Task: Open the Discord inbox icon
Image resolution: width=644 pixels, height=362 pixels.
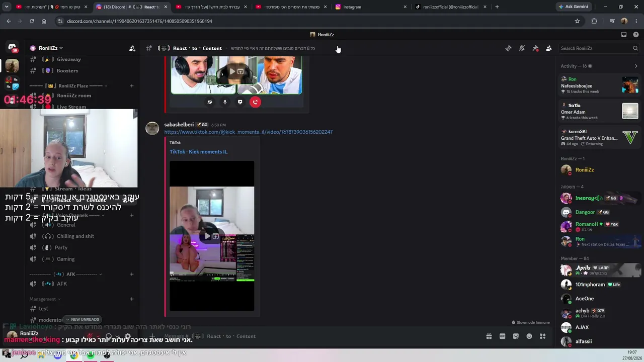Action: [624, 35]
